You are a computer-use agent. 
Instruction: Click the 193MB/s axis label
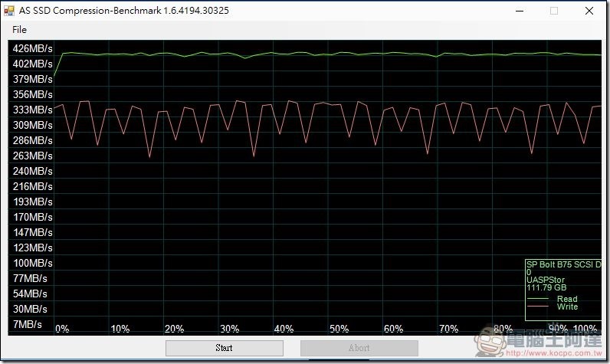32,202
